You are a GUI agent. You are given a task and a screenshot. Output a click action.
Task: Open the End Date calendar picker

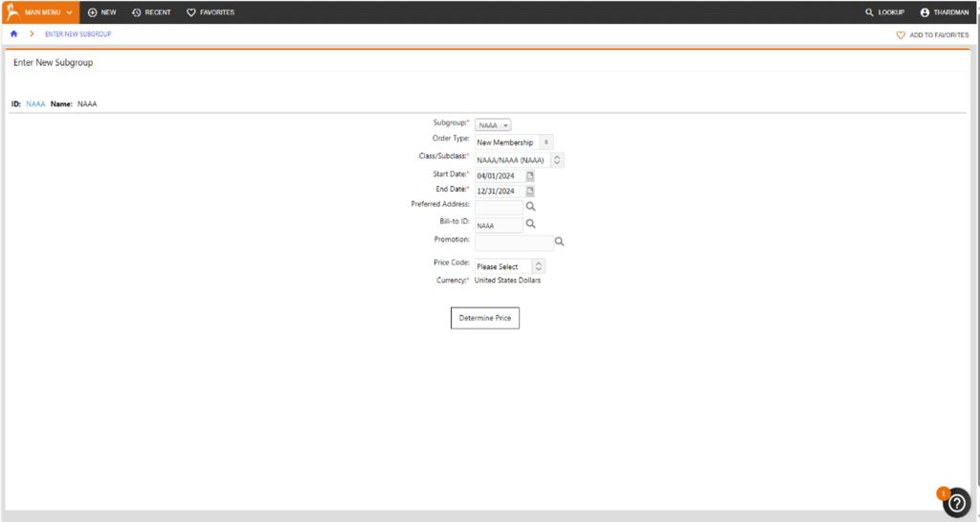click(x=530, y=191)
